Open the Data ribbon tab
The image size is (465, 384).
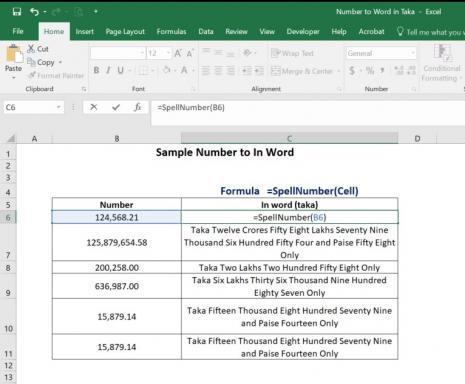[206, 32]
